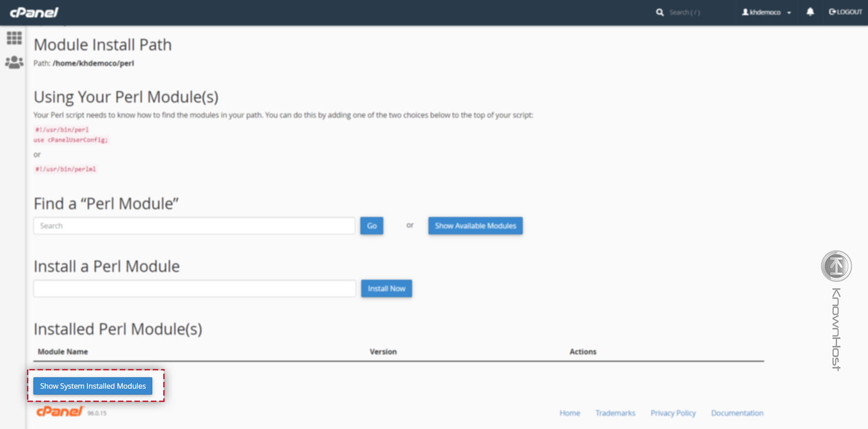Click the cPanel logo in the footer

coord(60,411)
